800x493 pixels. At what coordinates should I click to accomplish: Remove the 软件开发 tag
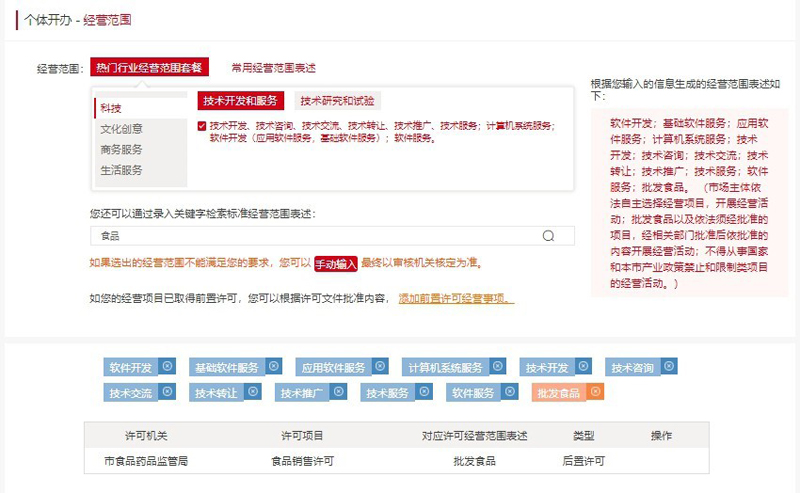click(168, 366)
